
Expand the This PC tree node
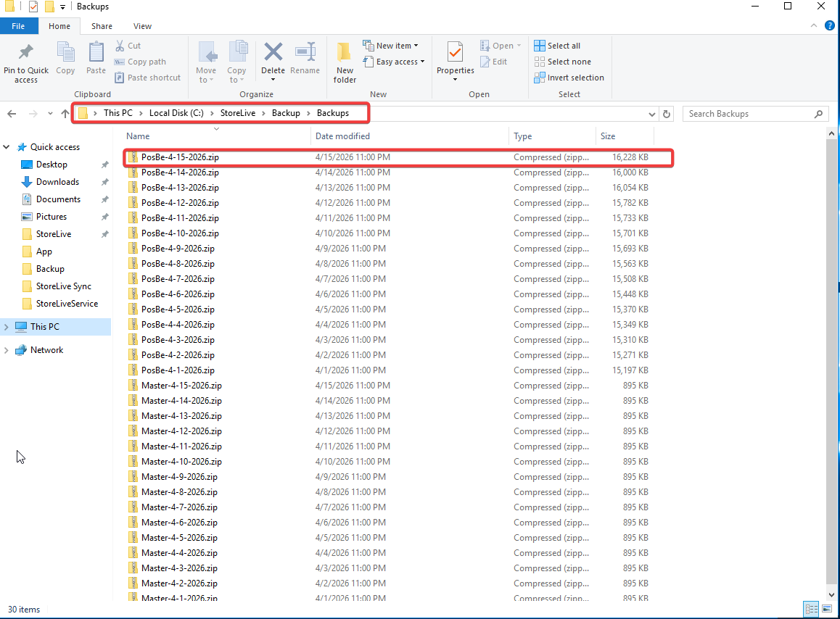point(7,327)
